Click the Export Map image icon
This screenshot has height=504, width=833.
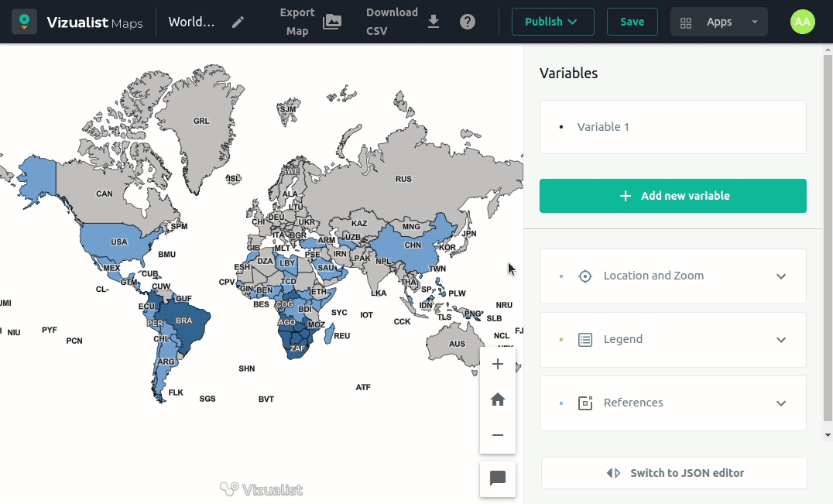332,22
